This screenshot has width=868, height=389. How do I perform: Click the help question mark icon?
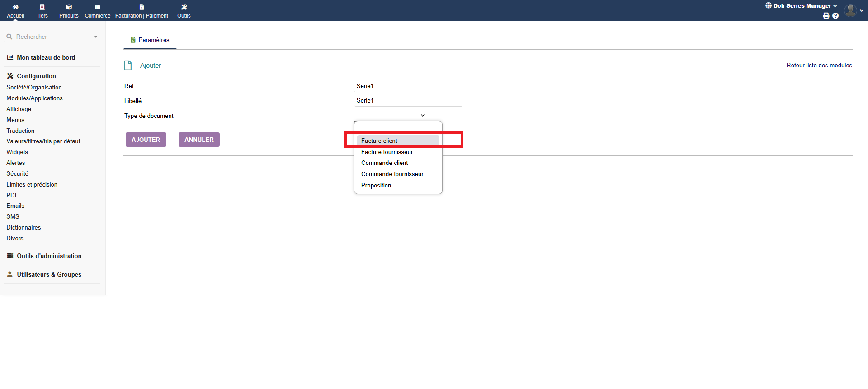pos(835,16)
